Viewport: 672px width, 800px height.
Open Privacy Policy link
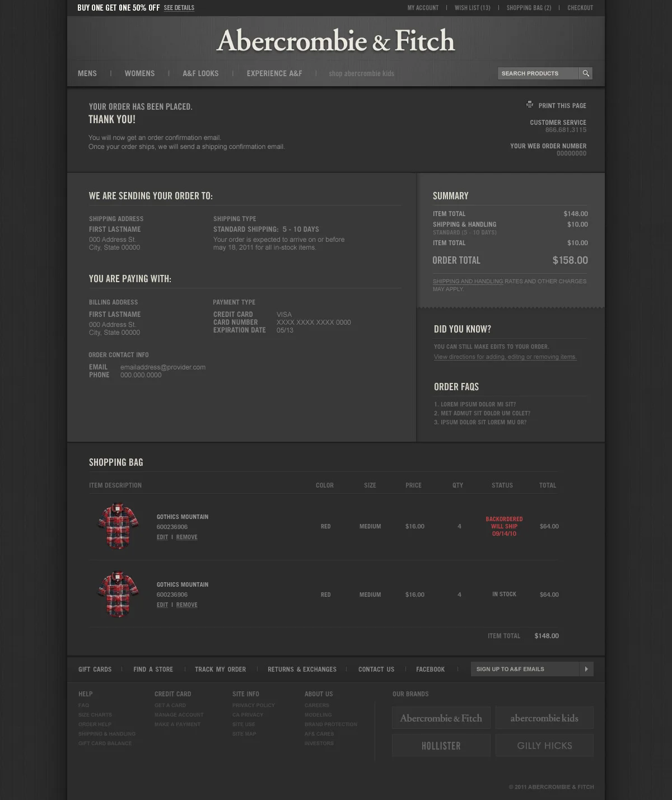pos(254,705)
